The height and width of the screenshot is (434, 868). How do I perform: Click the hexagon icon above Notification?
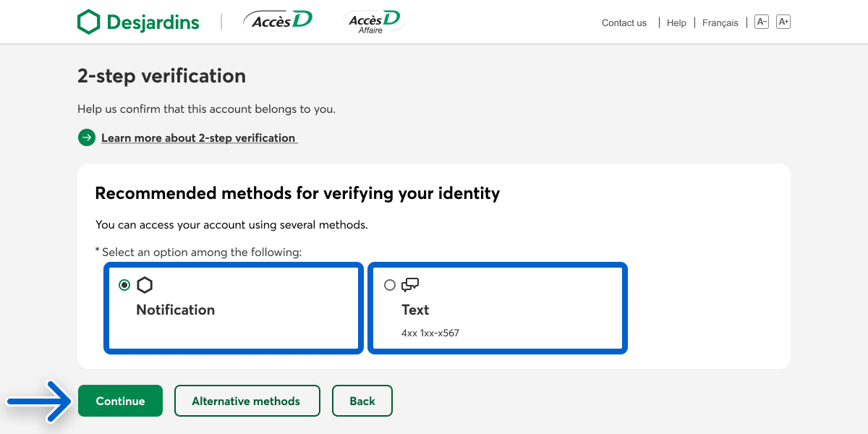tap(145, 285)
